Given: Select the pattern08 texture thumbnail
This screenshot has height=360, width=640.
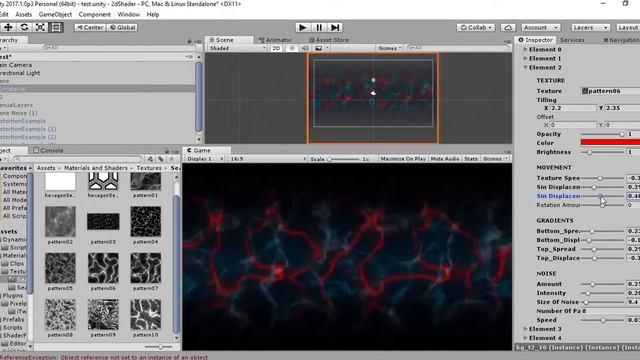Looking at the screenshot, I should [x=60, y=314].
